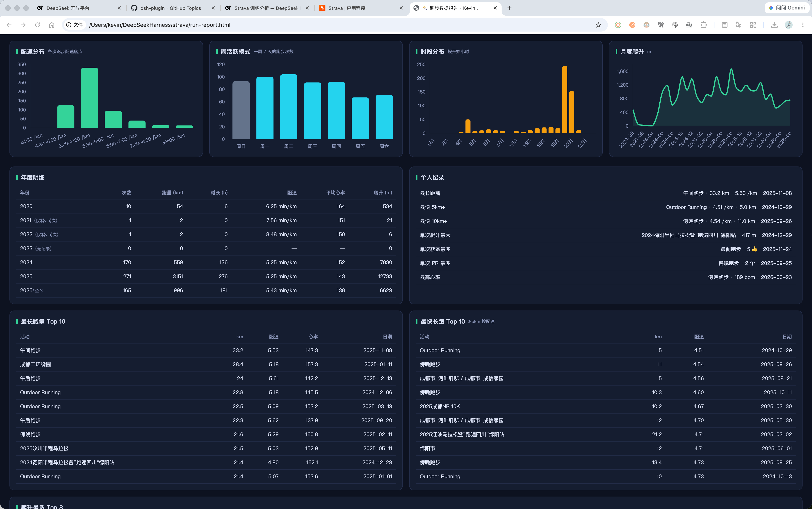Open Chrome's three-dot menu
The height and width of the screenshot is (509, 812).
pyautogui.click(x=803, y=25)
